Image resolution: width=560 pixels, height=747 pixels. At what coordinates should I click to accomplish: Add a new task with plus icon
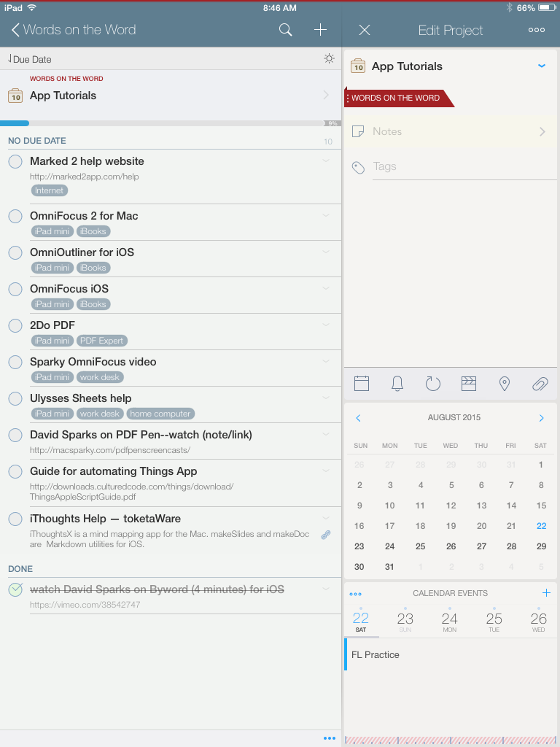(320, 30)
